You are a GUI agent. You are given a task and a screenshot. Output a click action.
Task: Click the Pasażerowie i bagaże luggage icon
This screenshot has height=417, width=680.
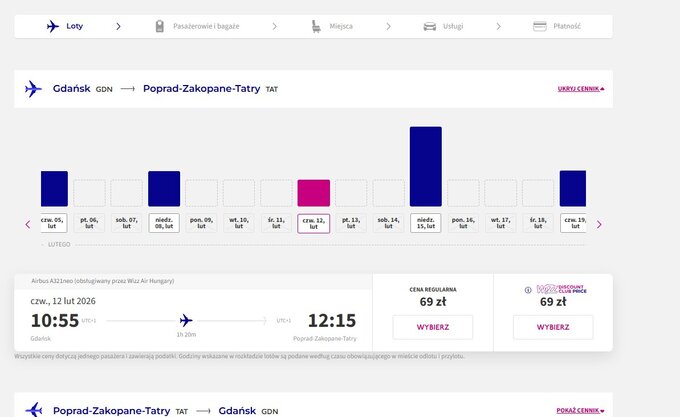click(159, 26)
